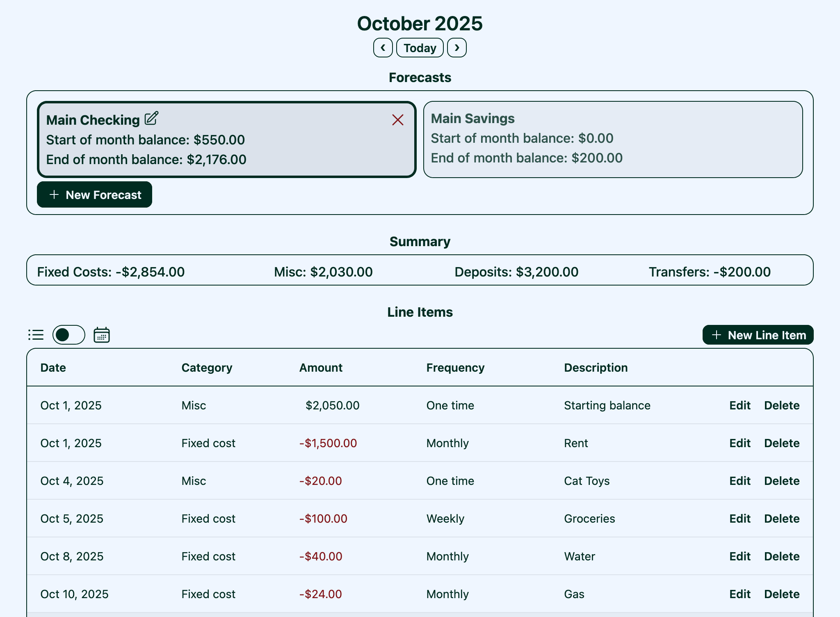The height and width of the screenshot is (617, 840).
Task: Delete Main Checking forecast with red X
Action: (x=397, y=120)
